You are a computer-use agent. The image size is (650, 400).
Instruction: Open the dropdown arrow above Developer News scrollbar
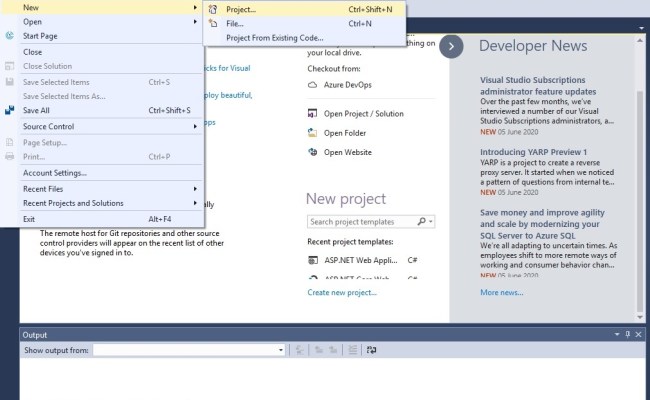641,28
